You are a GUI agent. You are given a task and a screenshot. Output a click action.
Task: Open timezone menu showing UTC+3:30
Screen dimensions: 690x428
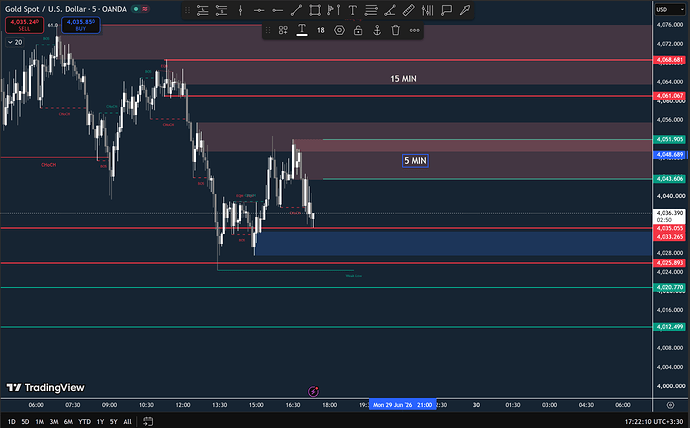(653, 422)
